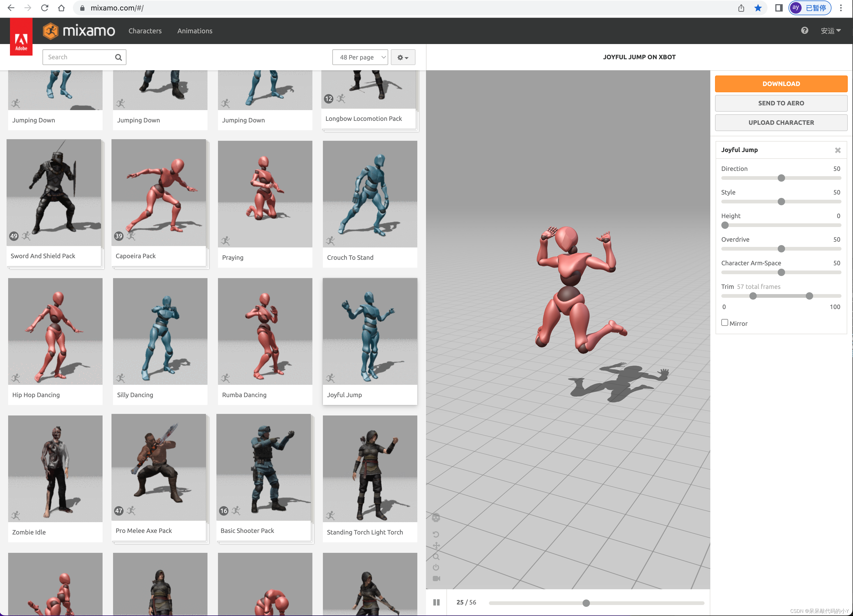Reload the browser page
This screenshot has width=853, height=616.
coord(44,8)
